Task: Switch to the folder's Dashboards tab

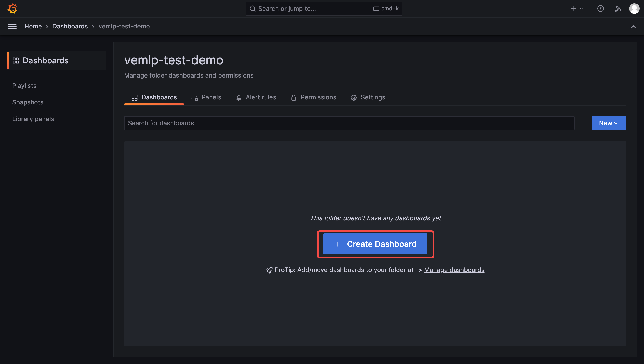Action: 154,97
